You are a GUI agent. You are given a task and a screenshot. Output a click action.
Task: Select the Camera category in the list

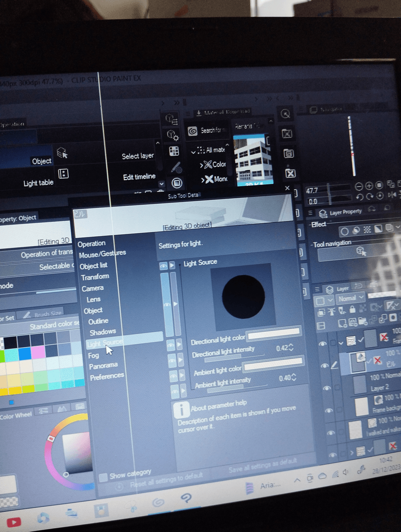click(x=93, y=288)
